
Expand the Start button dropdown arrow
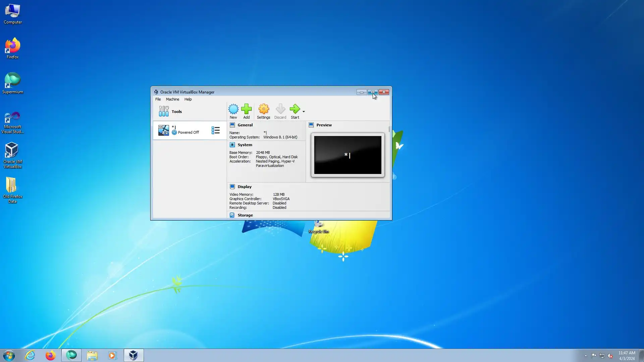[x=304, y=112]
